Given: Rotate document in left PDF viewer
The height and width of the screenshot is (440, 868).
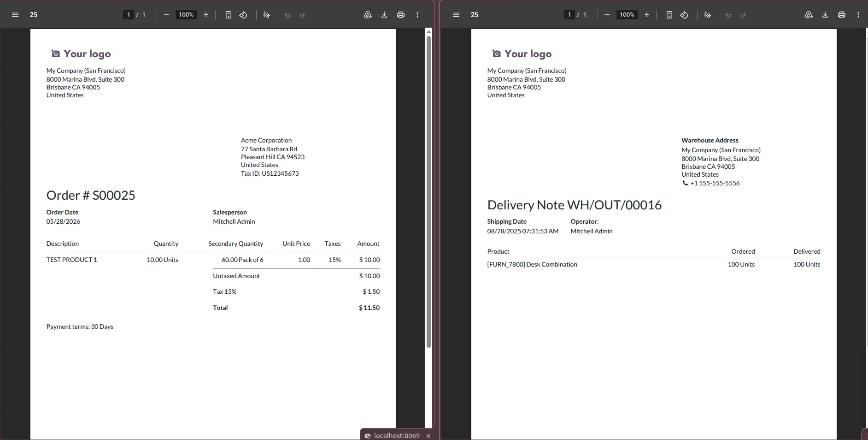Looking at the screenshot, I should pos(243,15).
